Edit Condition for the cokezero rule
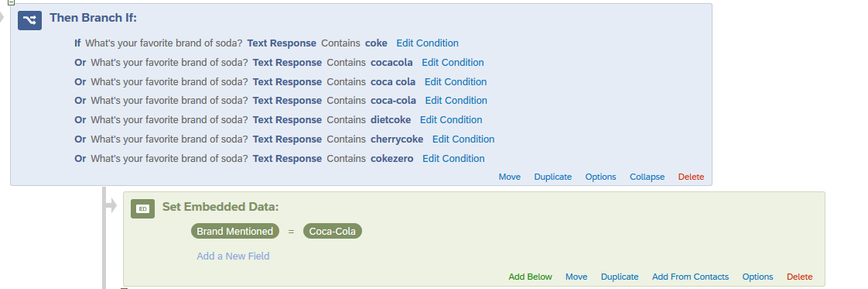 pyautogui.click(x=453, y=159)
